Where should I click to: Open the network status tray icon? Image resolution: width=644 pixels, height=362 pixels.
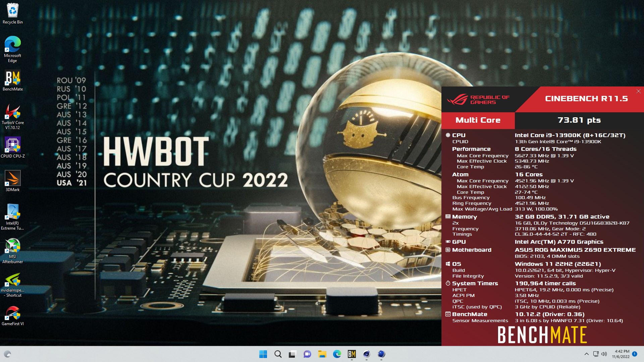pos(596,354)
